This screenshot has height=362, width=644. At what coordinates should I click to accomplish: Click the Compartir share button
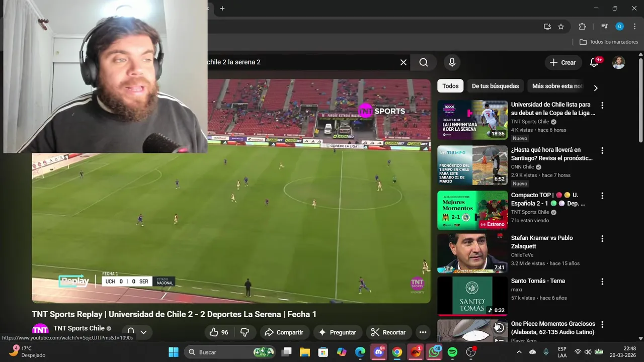pyautogui.click(x=284, y=332)
